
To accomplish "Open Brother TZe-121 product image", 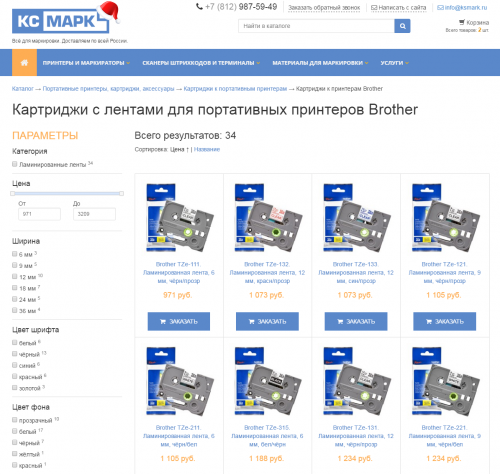I will (445, 217).
